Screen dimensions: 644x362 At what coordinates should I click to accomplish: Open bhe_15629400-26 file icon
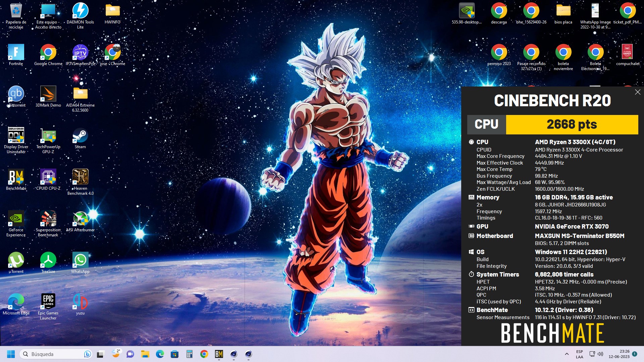click(x=531, y=13)
